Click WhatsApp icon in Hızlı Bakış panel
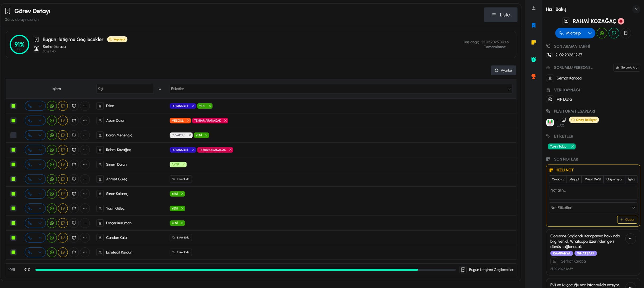 tap(602, 33)
